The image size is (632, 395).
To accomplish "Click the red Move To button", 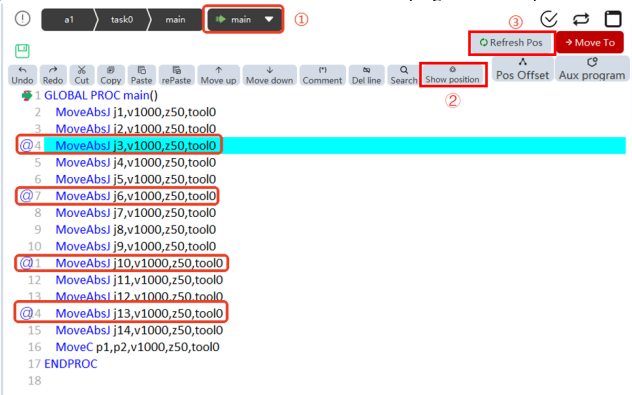I will tap(590, 43).
